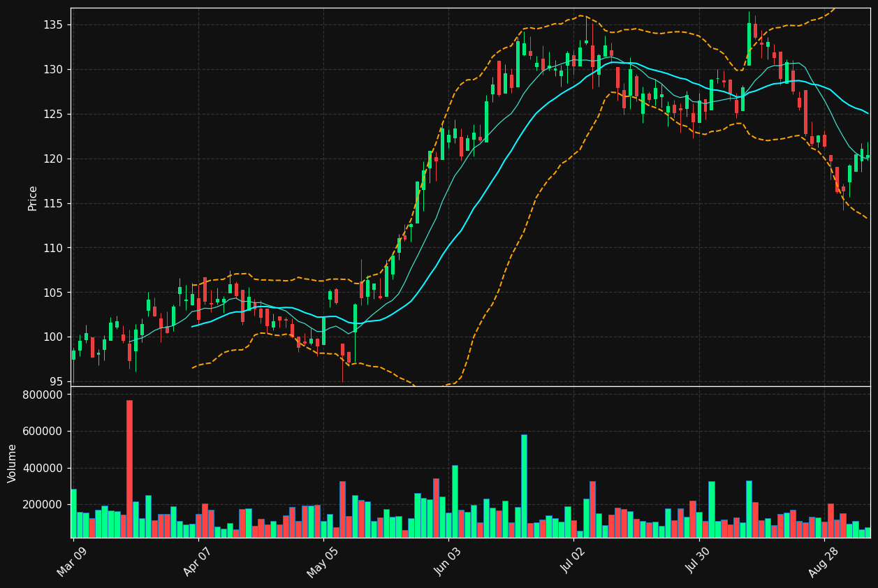
Task: Click the "Apr 07" date label
Action: 198,561
